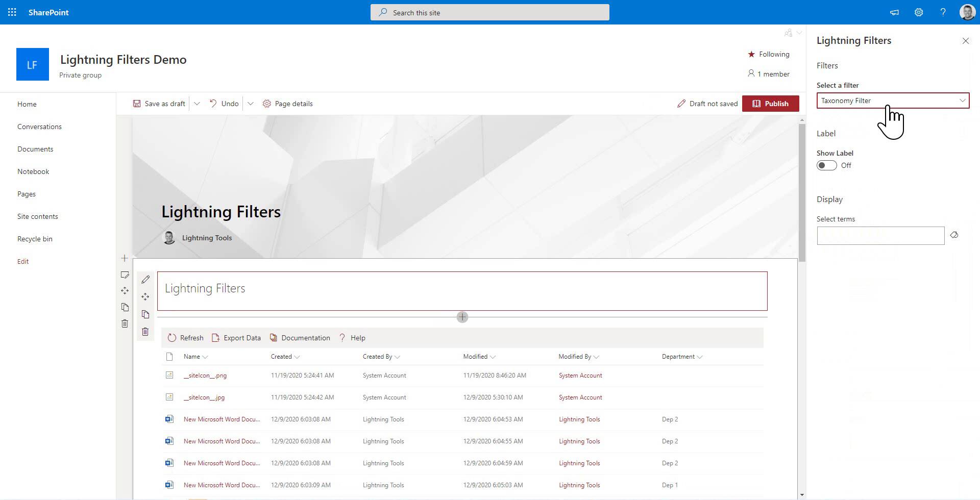Click the Lightning Tools author name
Screen dimensions: 980x500
207,238
